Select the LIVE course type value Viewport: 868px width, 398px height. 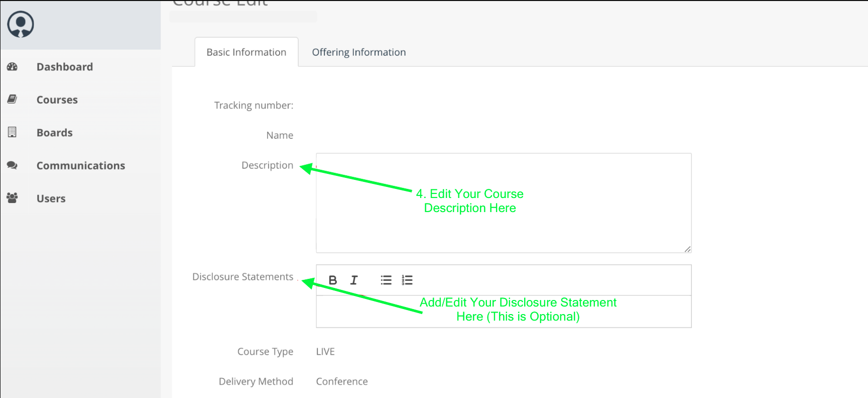coord(325,352)
